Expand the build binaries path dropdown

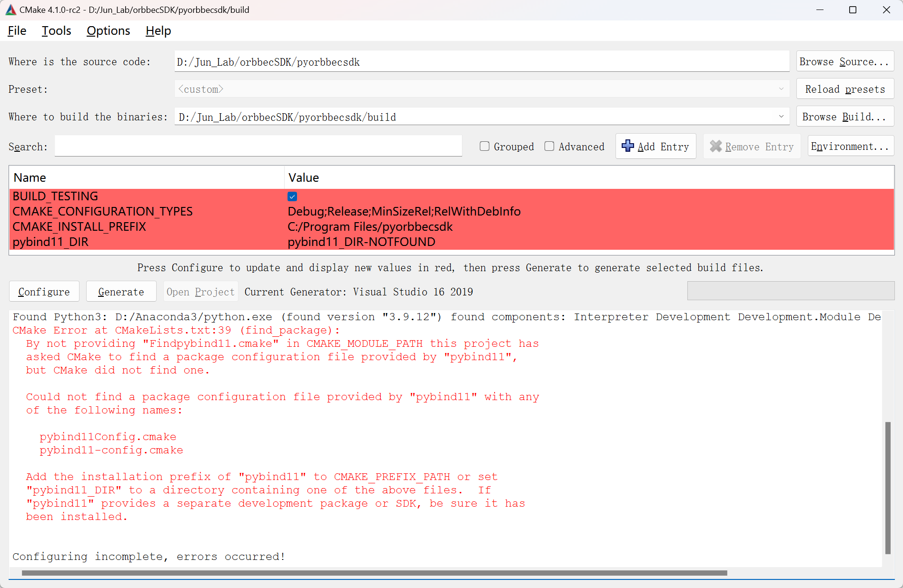(781, 117)
